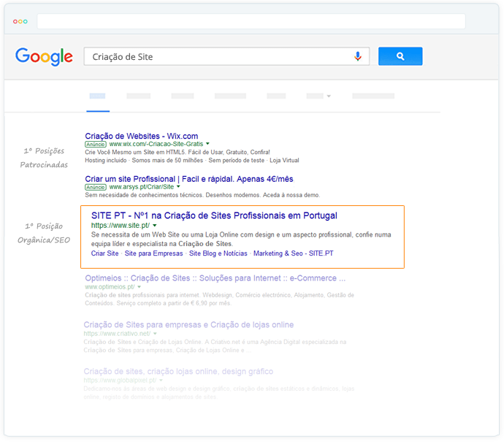Viewport: 504px width, 447px height.
Task: Click the microphone voice search icon
Action: [357, 56]
